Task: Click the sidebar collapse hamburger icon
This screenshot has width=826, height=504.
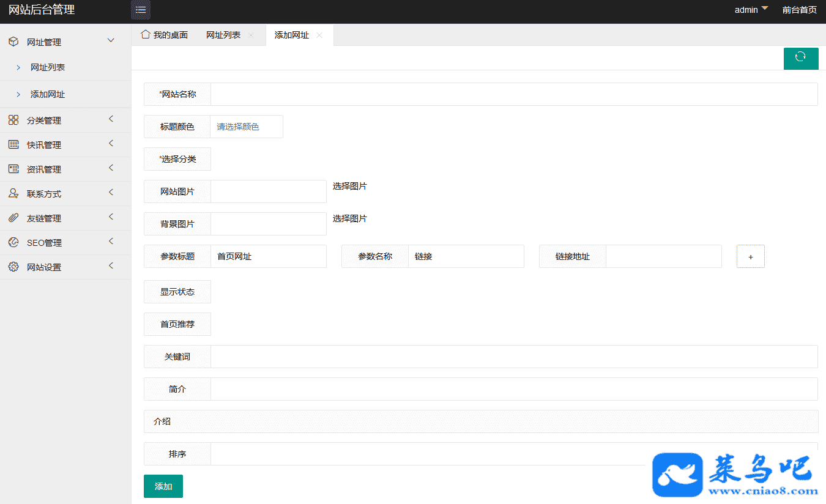Action: point(141,10)
